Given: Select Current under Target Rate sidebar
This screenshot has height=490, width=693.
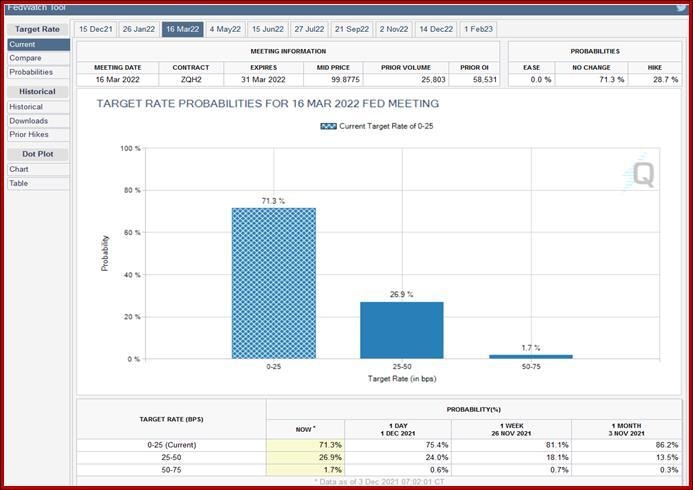Looking at the screenshot, I should coord(38,44).
